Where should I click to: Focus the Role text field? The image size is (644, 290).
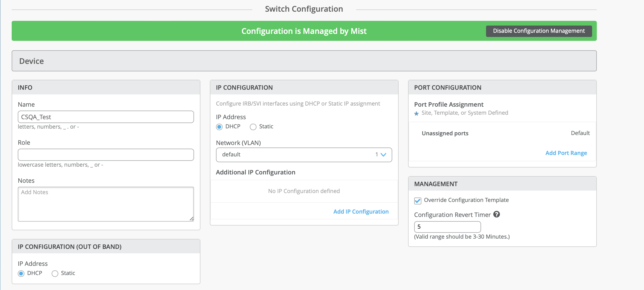click(x=106, y=155)
